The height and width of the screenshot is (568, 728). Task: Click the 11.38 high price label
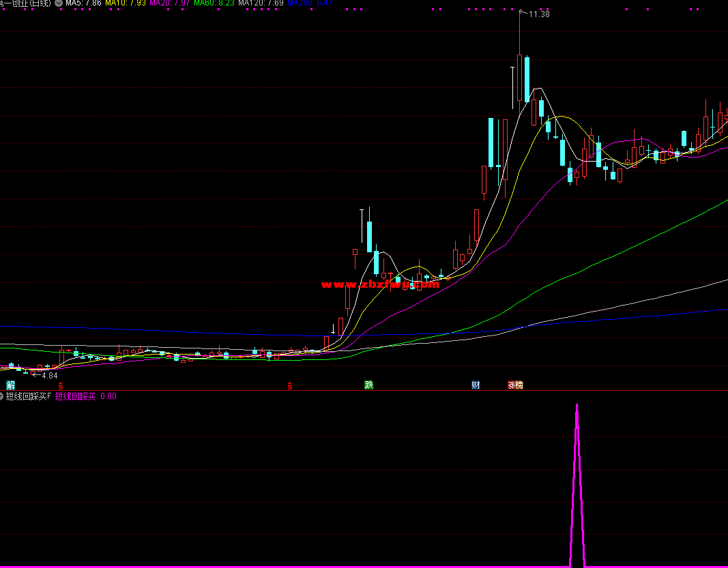[539, 14]
